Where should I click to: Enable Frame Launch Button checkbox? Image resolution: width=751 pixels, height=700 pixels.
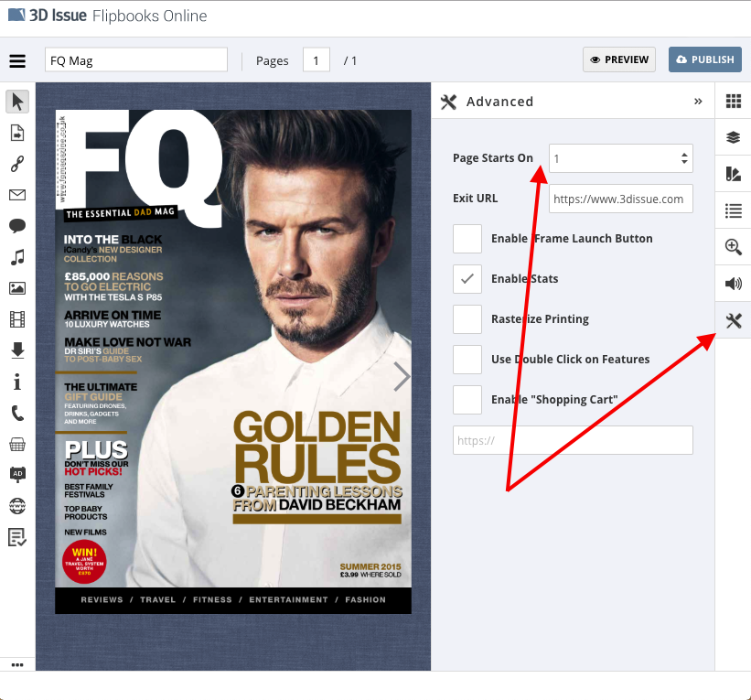click(x=467, y=239)
